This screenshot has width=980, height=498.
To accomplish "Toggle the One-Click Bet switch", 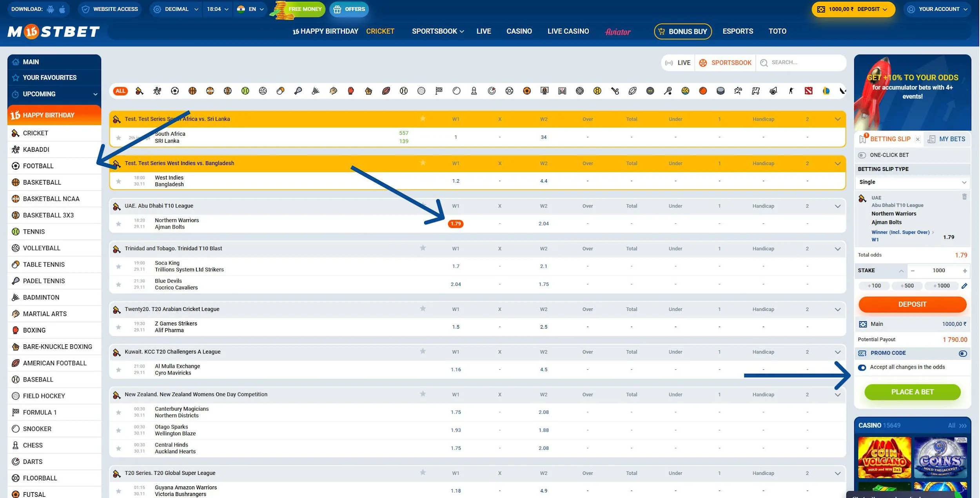I will [862, 155].
